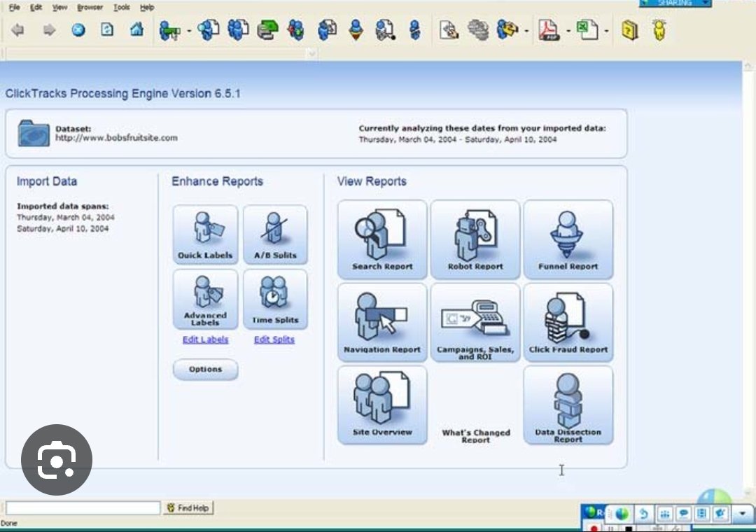Open the File menu
This screenshot has width=756, height=532.
coord(15,7)
